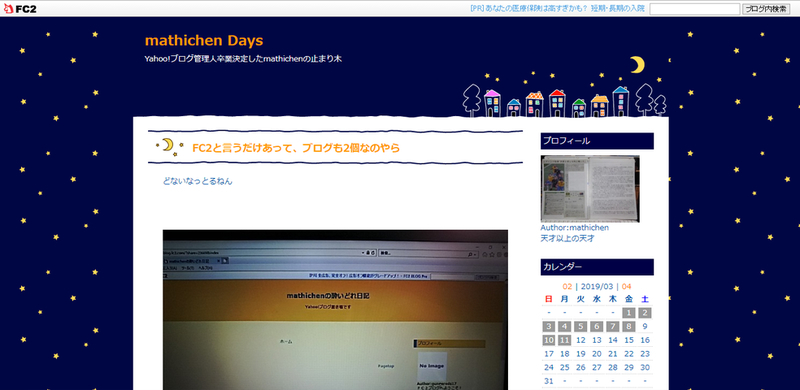
Task: Focus the blog search input field
Action: point(694,9)
